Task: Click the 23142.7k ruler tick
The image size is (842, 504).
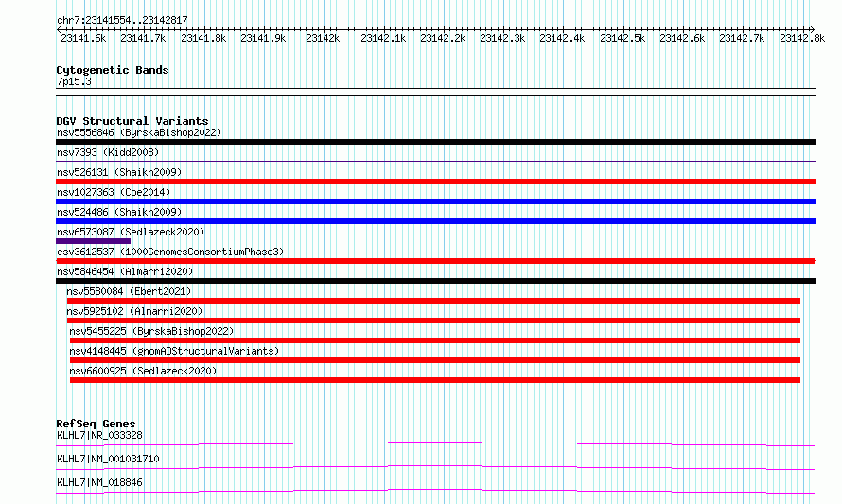Action: [x=742, y=38]
